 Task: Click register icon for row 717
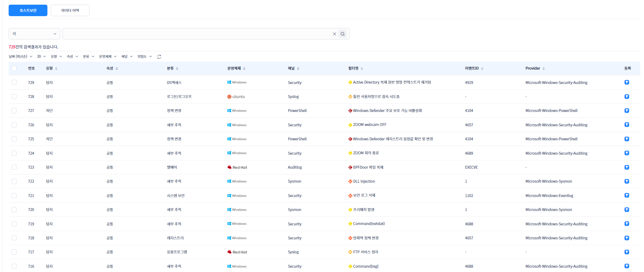coord(626,252)
